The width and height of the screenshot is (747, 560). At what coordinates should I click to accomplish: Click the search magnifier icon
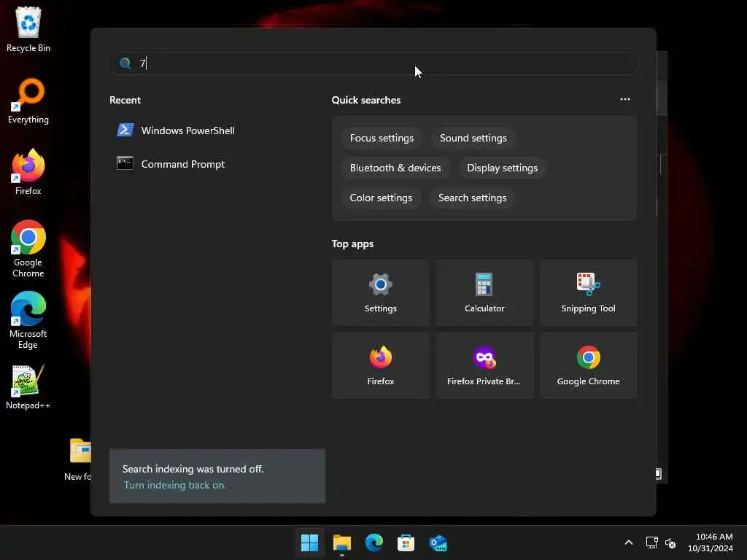125,63
